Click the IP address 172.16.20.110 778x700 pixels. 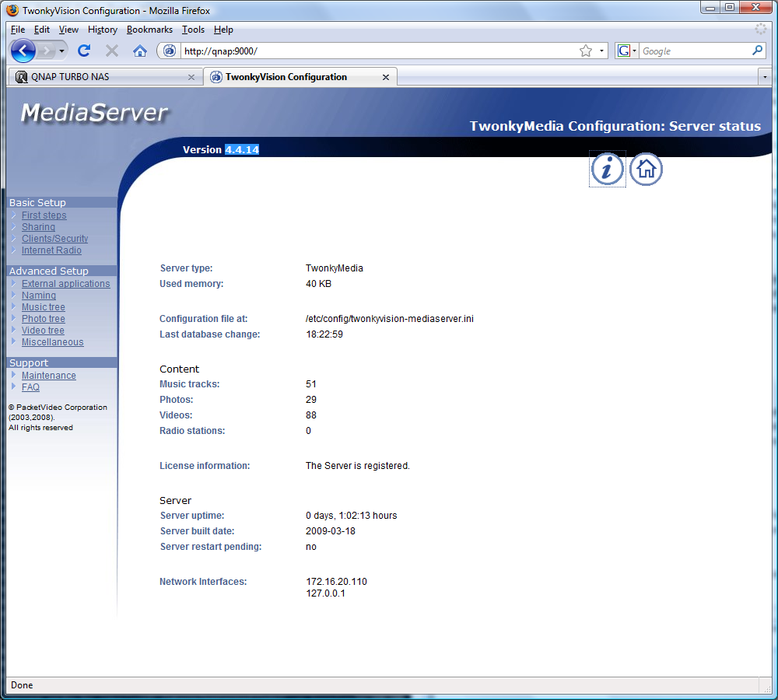336,582
